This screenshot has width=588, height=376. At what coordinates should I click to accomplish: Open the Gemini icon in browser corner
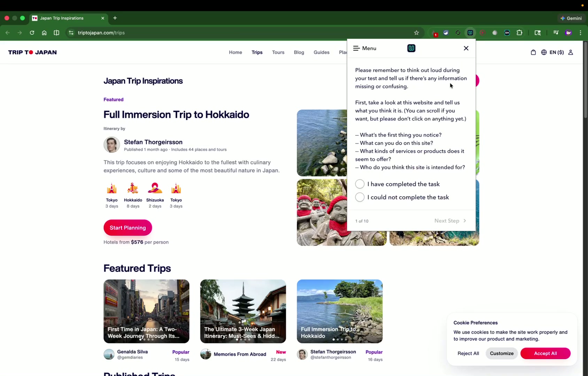571,18
